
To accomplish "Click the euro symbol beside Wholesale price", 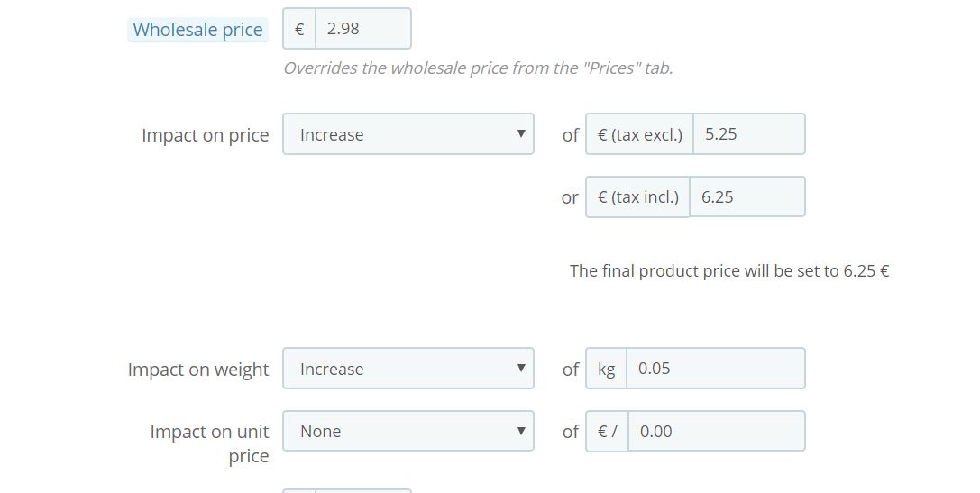I will point(299,29).
